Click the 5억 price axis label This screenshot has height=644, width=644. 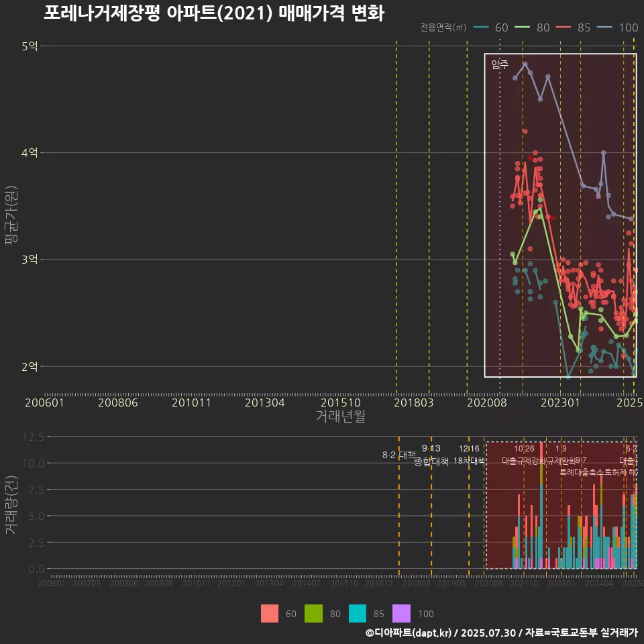tap(30, 46)
